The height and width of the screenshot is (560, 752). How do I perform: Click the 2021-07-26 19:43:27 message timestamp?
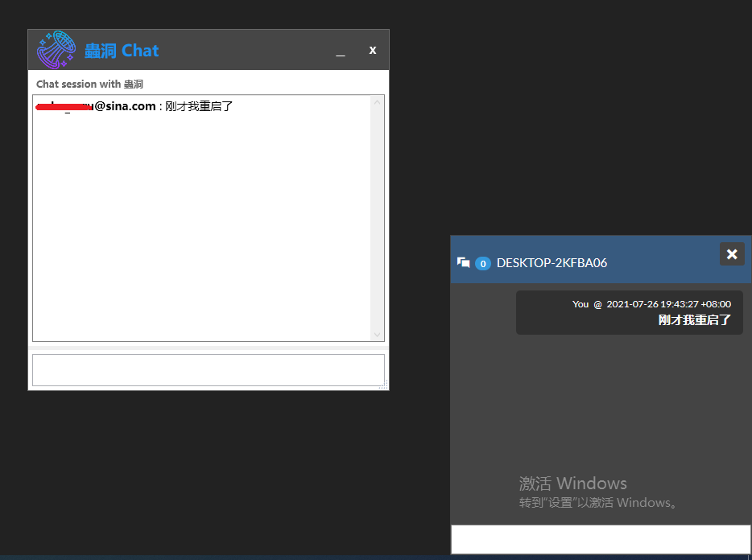(668, 304)
